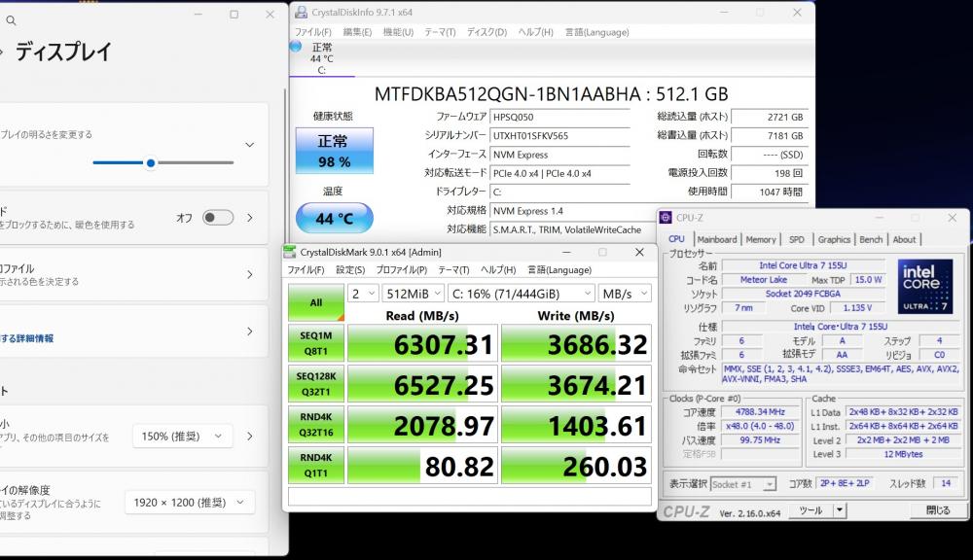Open CrystalDiskMark 設定(S) menu
The image size is (973, 560).
(350, 269)
